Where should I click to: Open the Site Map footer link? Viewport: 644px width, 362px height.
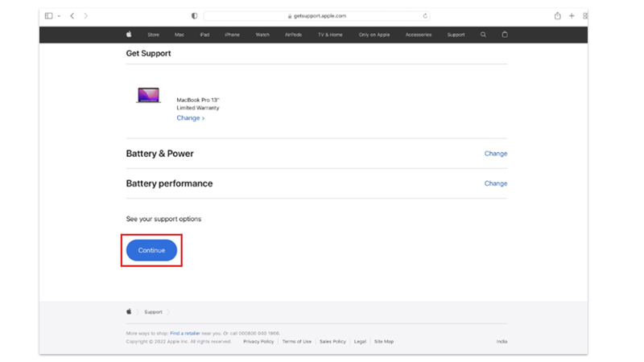pyautogui.click(x=384, y=341)
